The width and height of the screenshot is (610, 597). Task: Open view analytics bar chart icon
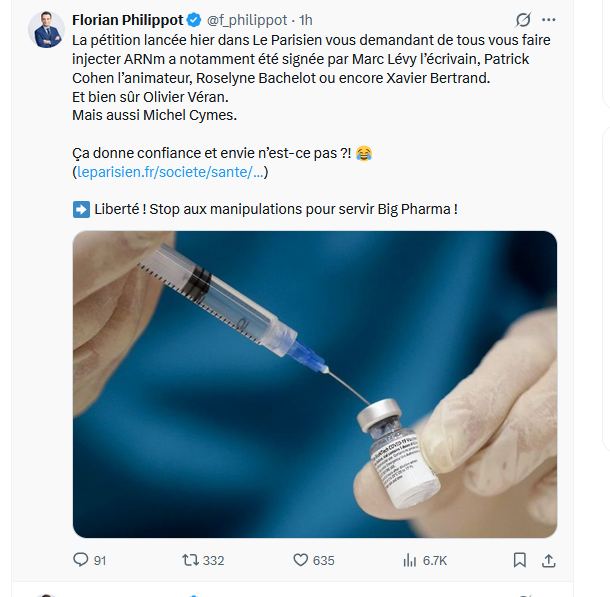(x=409, y=560)
